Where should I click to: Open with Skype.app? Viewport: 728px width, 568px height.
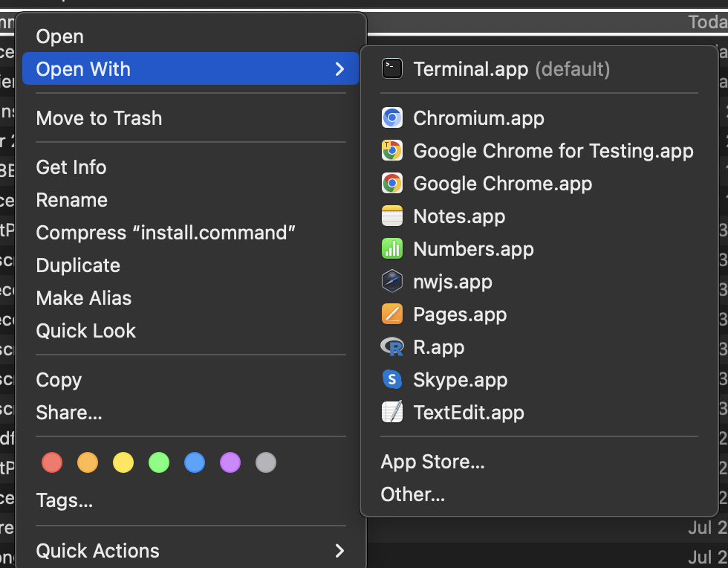coord(539,380)
